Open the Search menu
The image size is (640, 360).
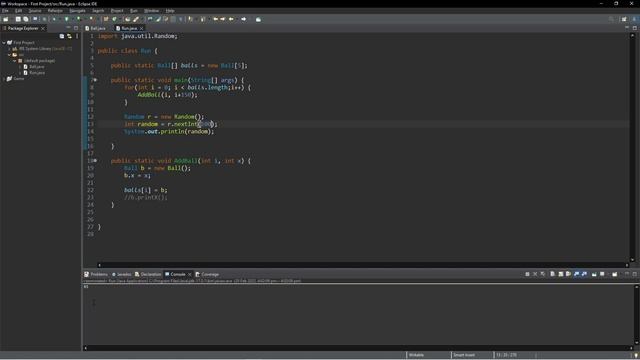pyautogui.click(x=98, y=11)
